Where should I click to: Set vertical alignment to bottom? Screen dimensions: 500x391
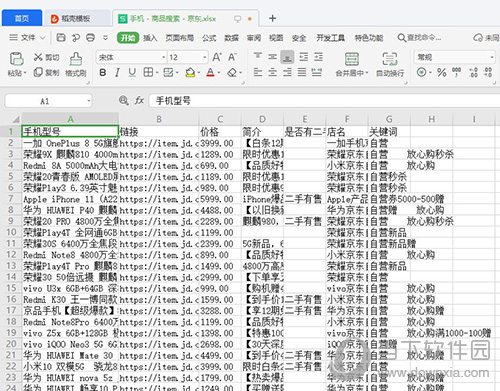[x=287, y=57]
